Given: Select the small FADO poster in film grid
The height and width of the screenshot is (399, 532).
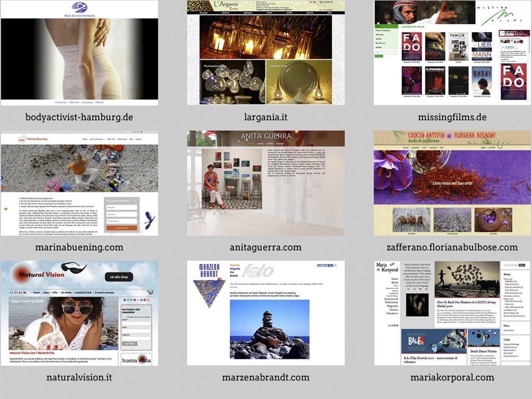Looking at the screenshot, I should pos(412,46).
